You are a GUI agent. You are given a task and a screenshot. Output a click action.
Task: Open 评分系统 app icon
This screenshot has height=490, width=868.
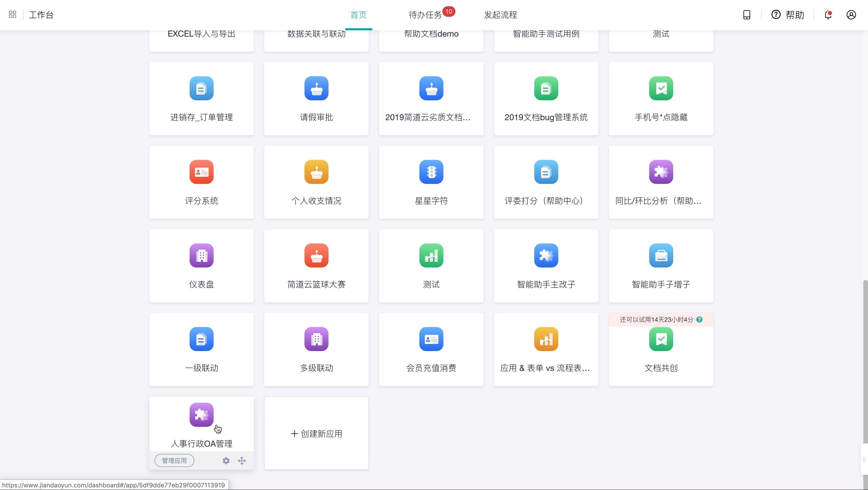pos(202,172)
